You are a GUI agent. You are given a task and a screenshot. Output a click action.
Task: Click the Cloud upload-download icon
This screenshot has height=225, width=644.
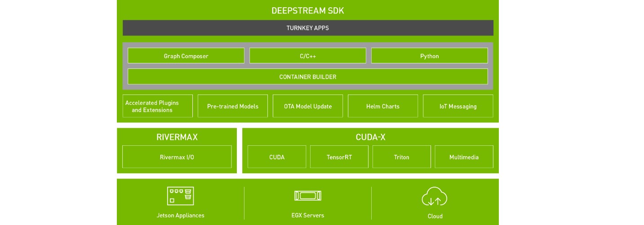tap(435, 197)
